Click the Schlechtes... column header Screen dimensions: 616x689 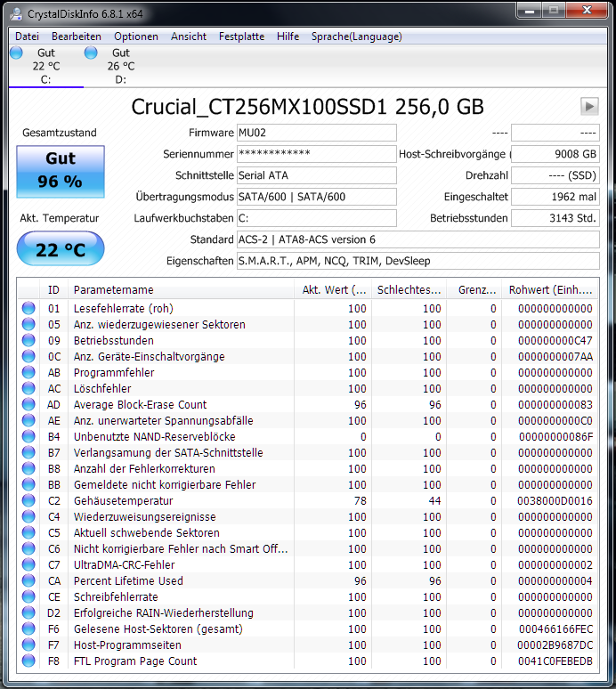click(409, 290)
